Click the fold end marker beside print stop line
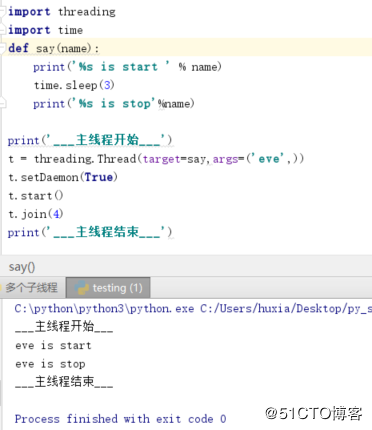Viewport: 372px width, 430px height. (2, 103)
